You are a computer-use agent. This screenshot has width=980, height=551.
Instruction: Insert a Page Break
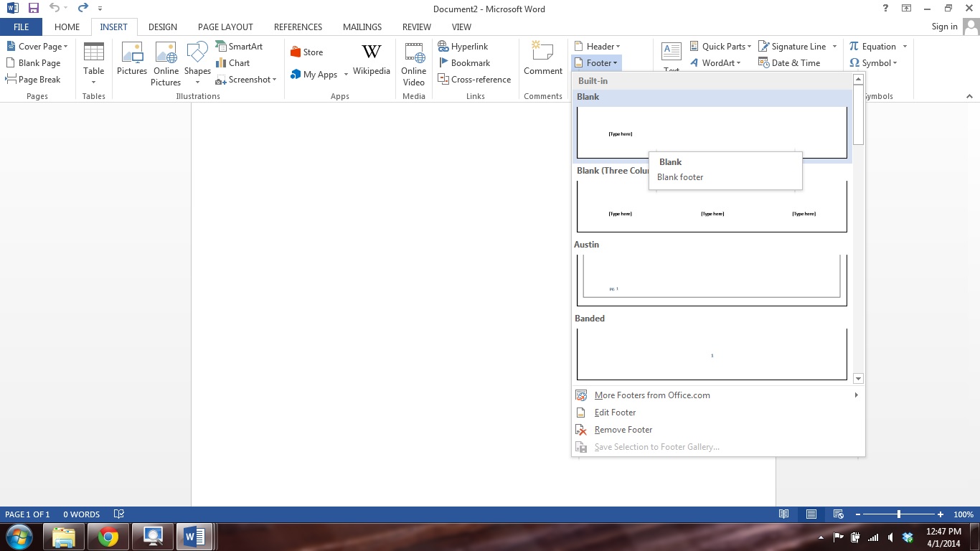34,80
